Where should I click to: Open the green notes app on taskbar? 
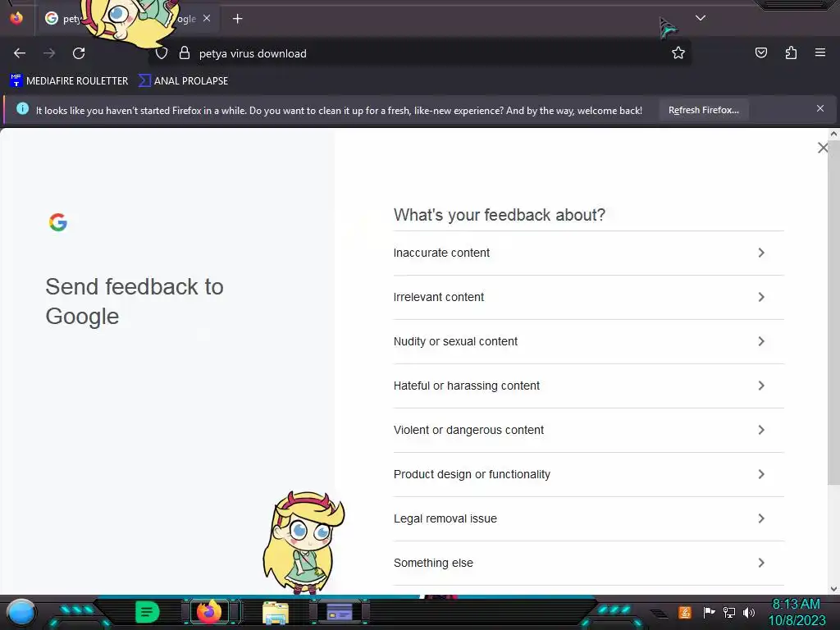(x=147, y=612)
